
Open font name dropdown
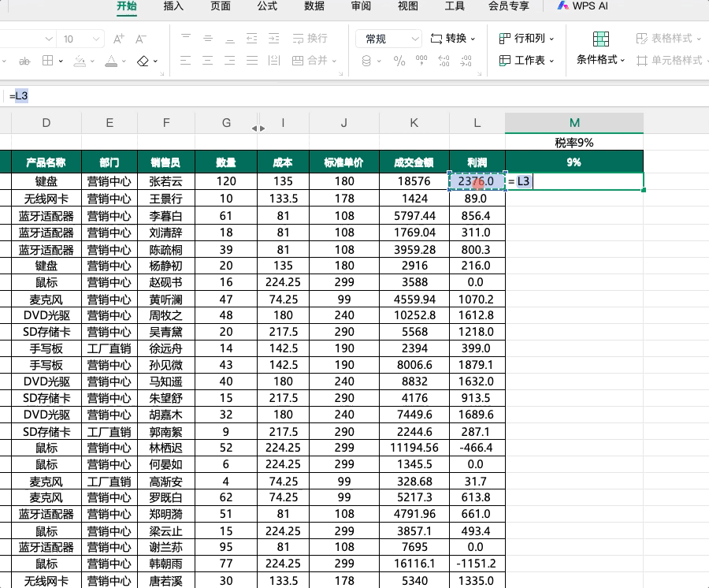click(x=49, y=39)
